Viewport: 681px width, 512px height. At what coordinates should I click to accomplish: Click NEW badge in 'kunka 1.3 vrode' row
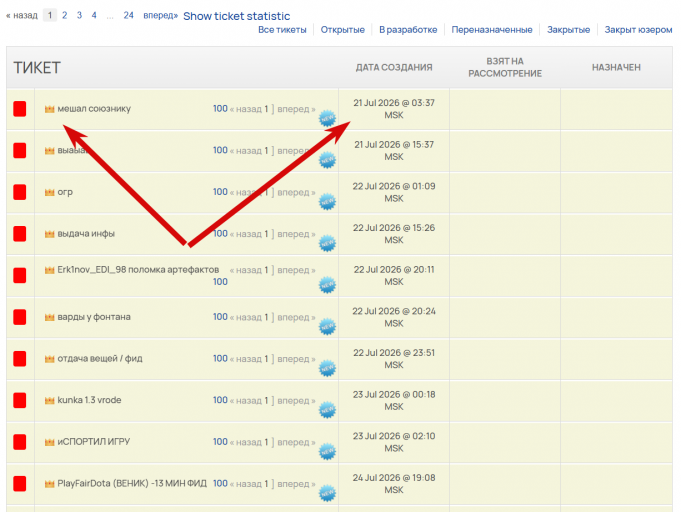(x=327, y=410)
